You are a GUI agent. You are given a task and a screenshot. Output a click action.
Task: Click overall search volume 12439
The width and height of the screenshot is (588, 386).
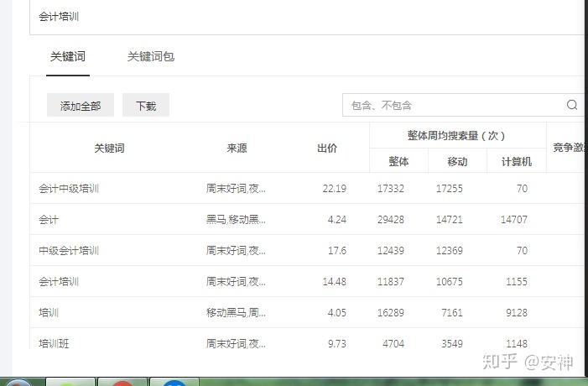pos(391,251)
